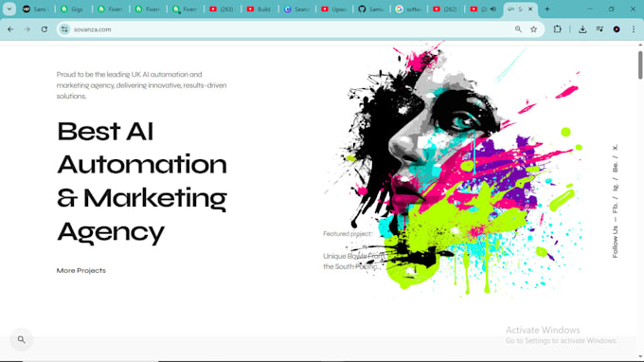Switch to the Google search tab
Image resolution: width=644 pixels, height=362 pixels.
[x=409, y=9]
